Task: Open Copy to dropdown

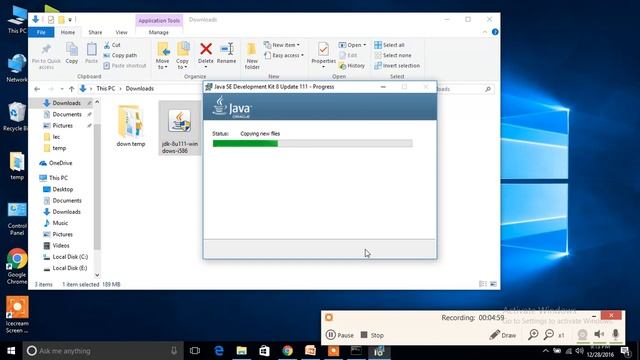Action: 182,56
